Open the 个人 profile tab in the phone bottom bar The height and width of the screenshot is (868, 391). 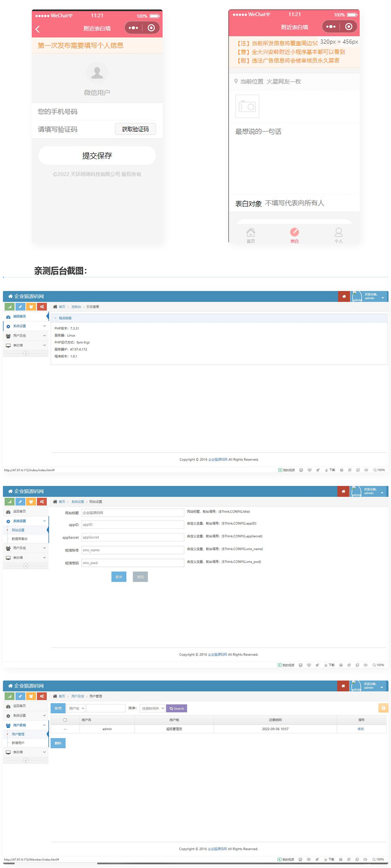338,235
